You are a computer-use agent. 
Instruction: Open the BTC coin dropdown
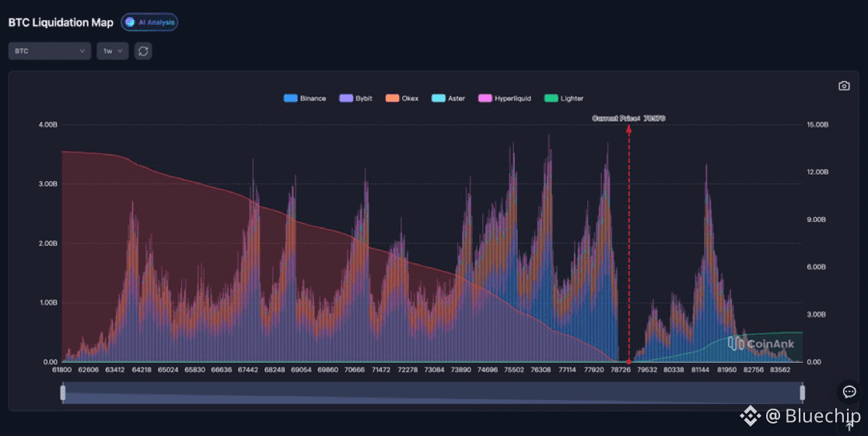coord(50,51)
